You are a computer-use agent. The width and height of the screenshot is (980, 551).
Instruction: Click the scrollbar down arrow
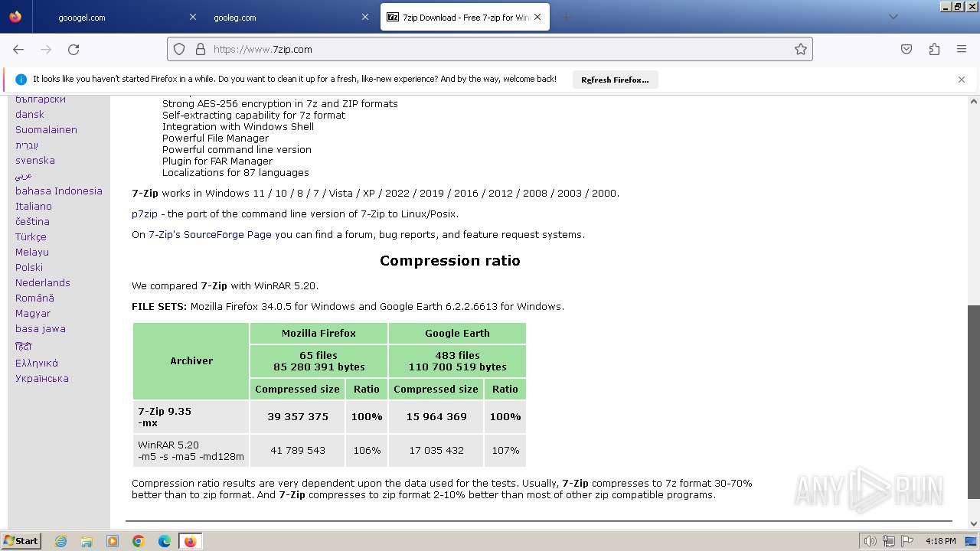click(x=973, y=523)
